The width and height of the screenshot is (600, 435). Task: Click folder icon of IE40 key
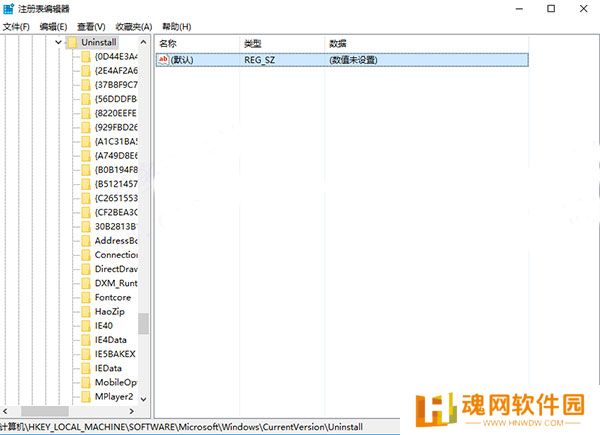pos(86,326)
